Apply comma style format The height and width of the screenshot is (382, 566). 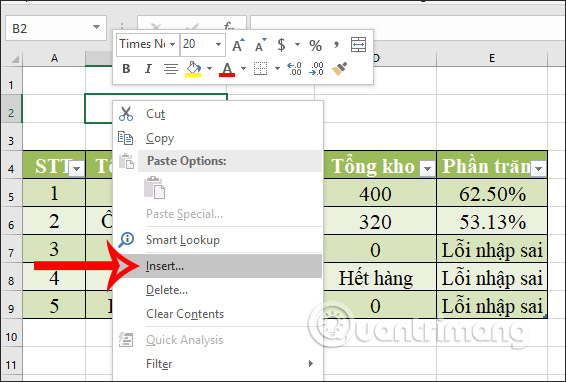pyautogui.click(x=336, y=45)
